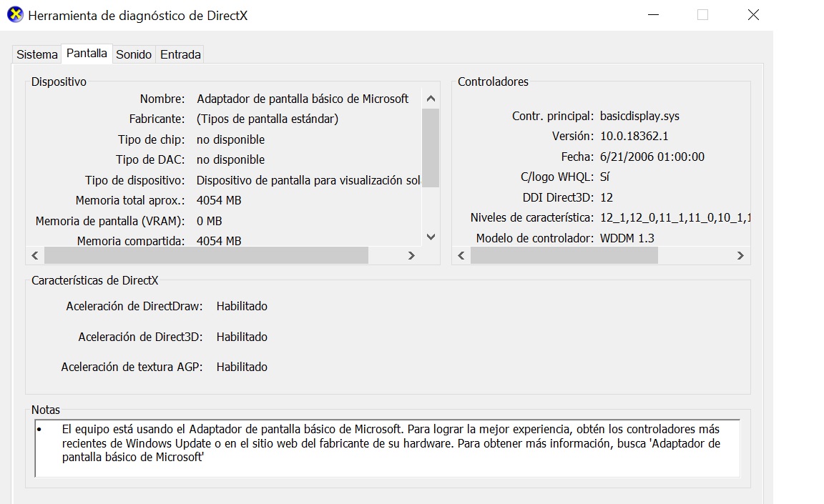Select the Pantalla tab
Image resolution: width=824 pixels, height=504 pixels.
pos(87,54)
